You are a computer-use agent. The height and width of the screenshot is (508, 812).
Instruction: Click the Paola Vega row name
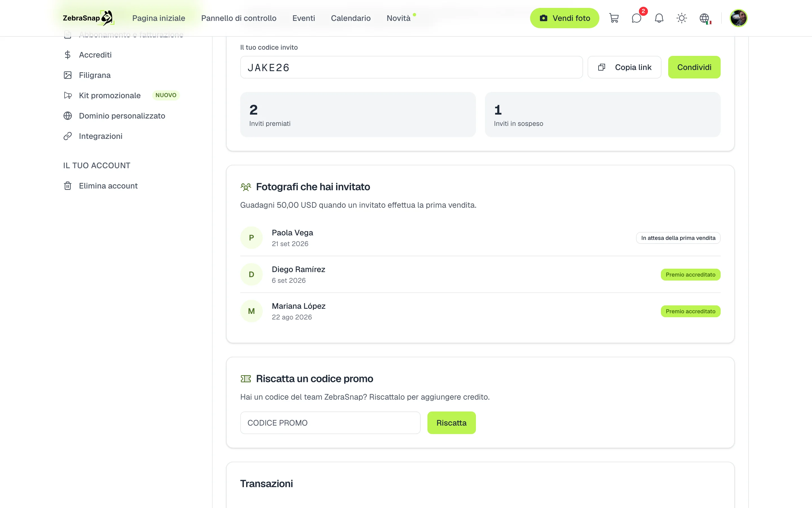pyautogui.click(x=292, y=233)
